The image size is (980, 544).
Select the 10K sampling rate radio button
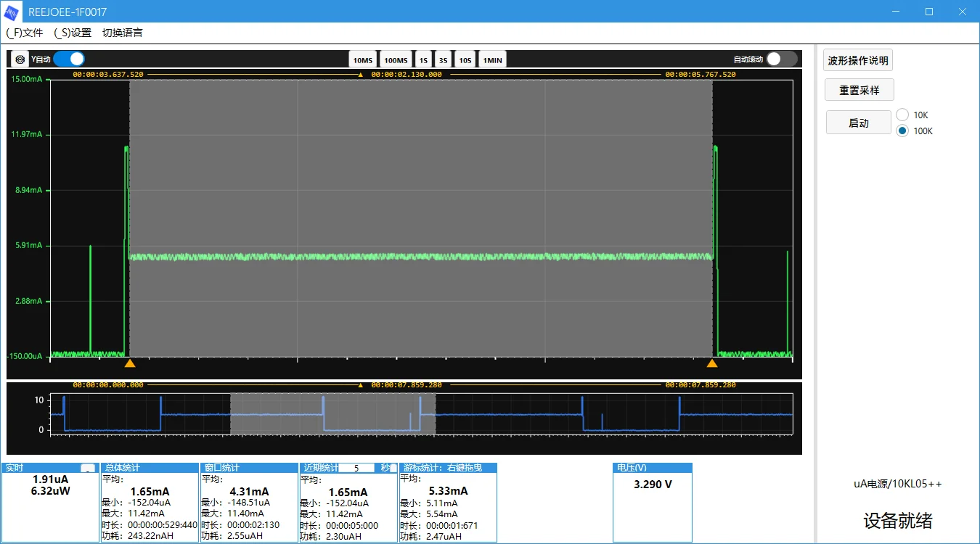(902, 115)
